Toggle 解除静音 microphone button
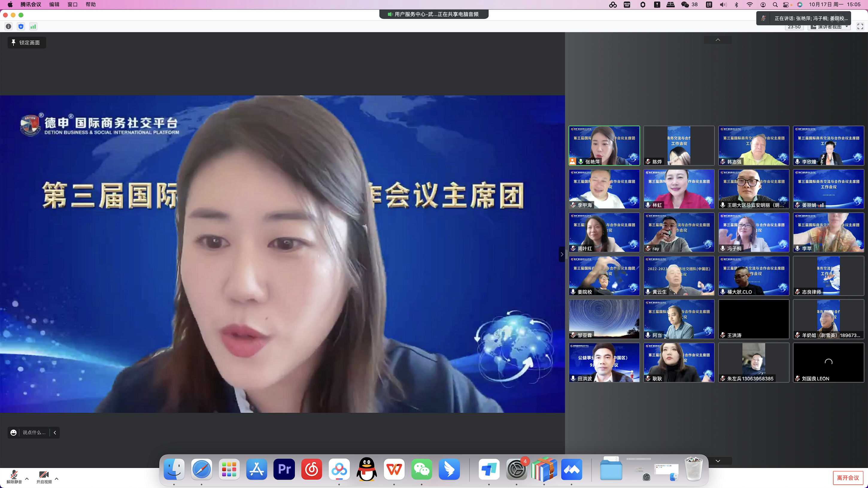This screenshot has width=868, height=488. (14, 477)
